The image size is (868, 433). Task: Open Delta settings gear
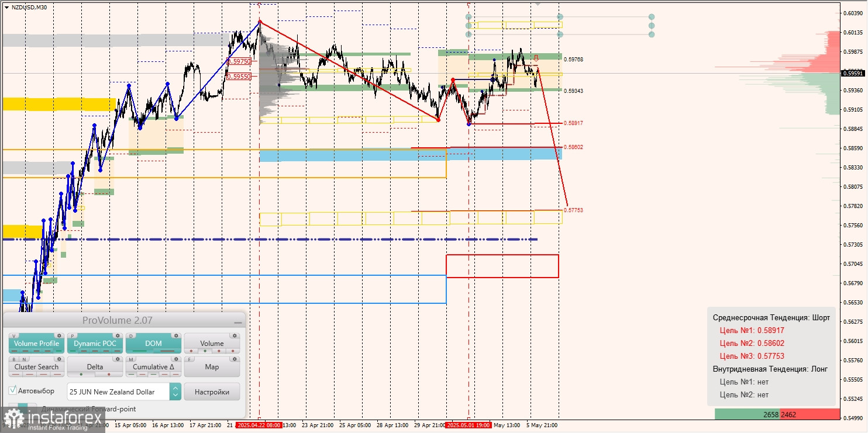click(x=118, y=359)
